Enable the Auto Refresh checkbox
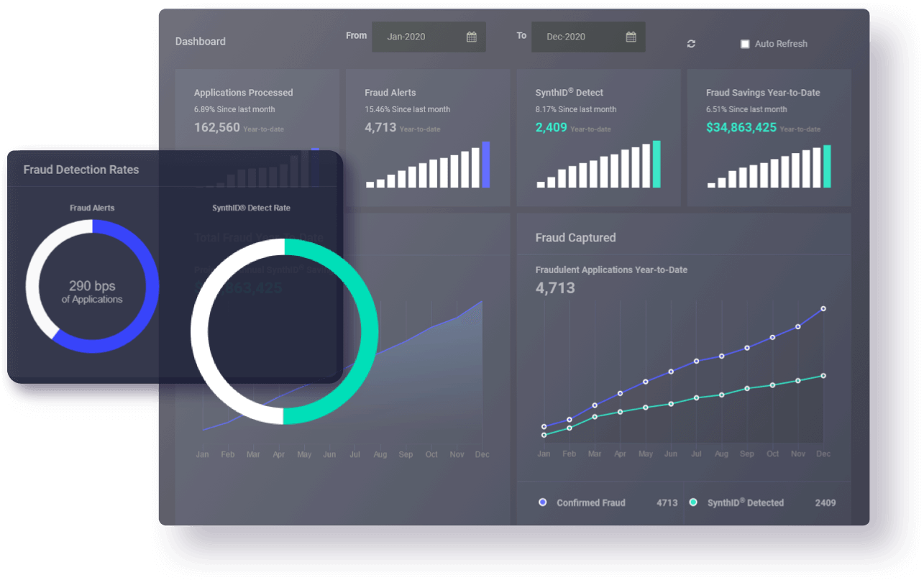The height and width of the screenshot is (580, 924). click(745, 44)
